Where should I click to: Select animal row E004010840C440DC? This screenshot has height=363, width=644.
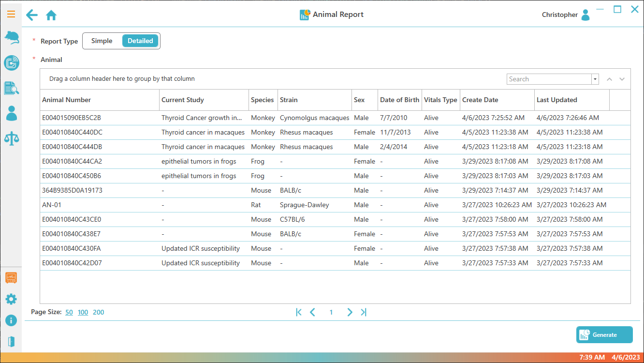click(335, 133)
